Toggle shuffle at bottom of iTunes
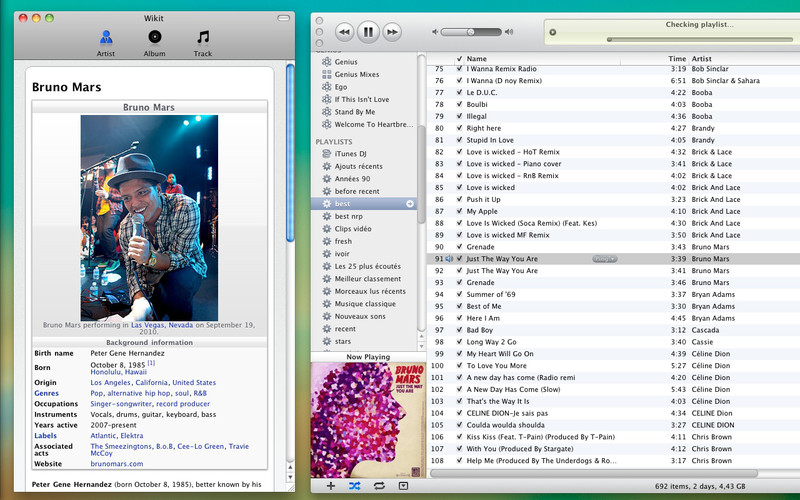The height and width of the screenshot is (500, 800). point(355,486)
